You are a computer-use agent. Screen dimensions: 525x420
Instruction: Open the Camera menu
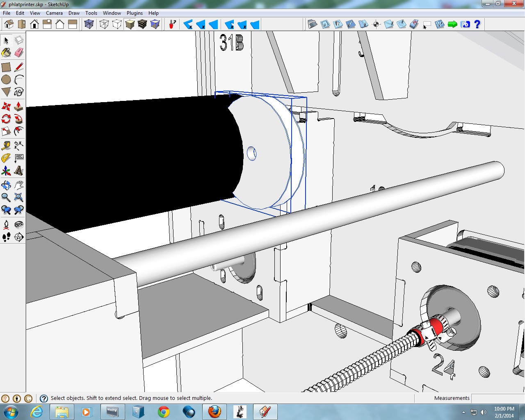[x=54, y=13]
